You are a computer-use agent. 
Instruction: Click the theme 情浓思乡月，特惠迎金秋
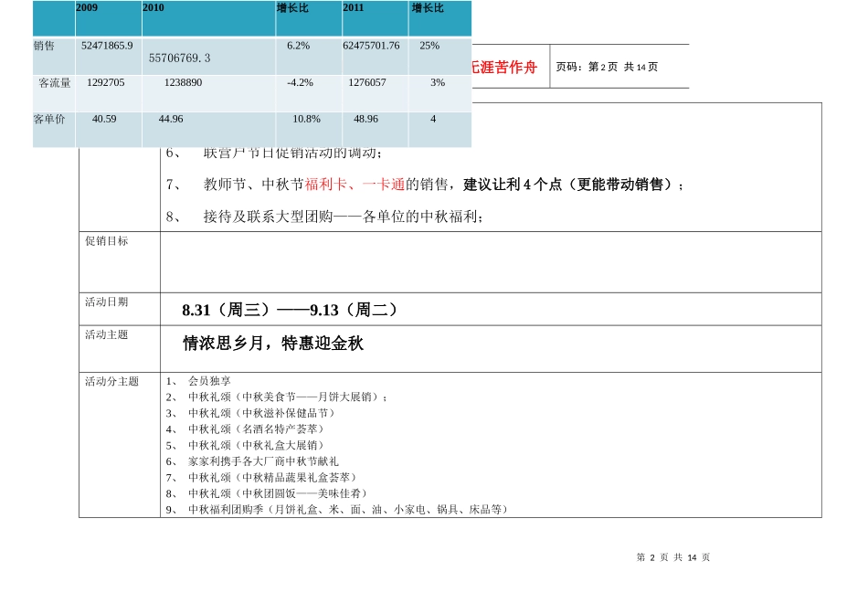coord(273,344)
